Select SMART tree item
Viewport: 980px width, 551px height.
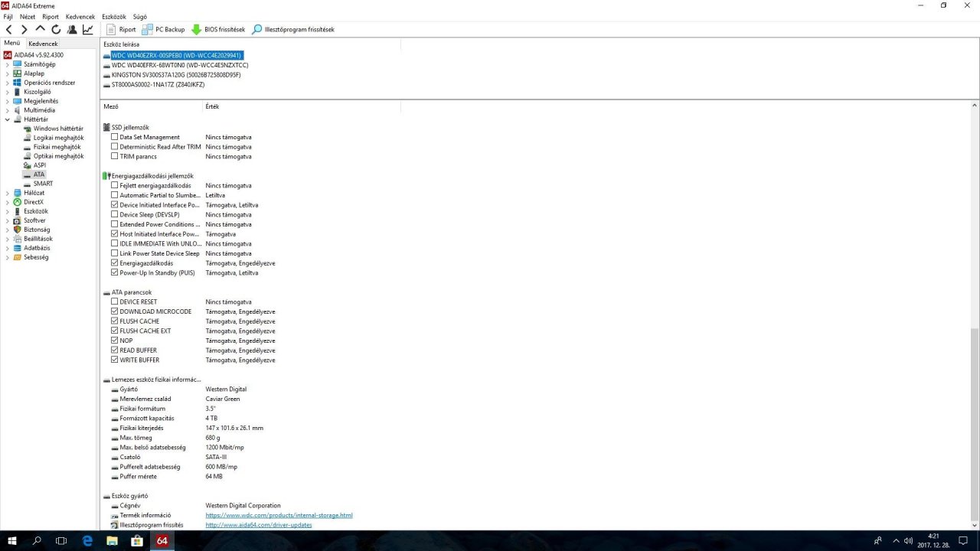[43, 184]
